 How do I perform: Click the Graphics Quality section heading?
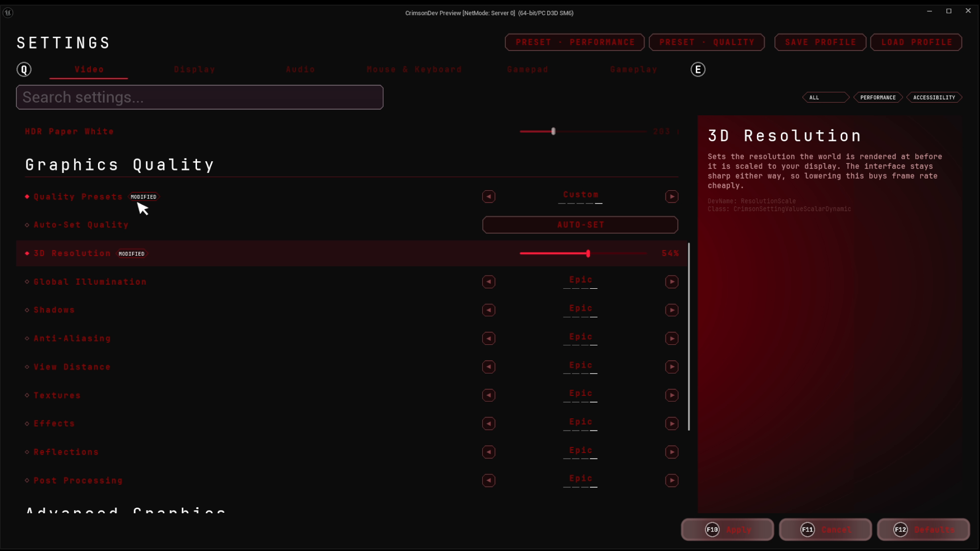click(120, 165)
